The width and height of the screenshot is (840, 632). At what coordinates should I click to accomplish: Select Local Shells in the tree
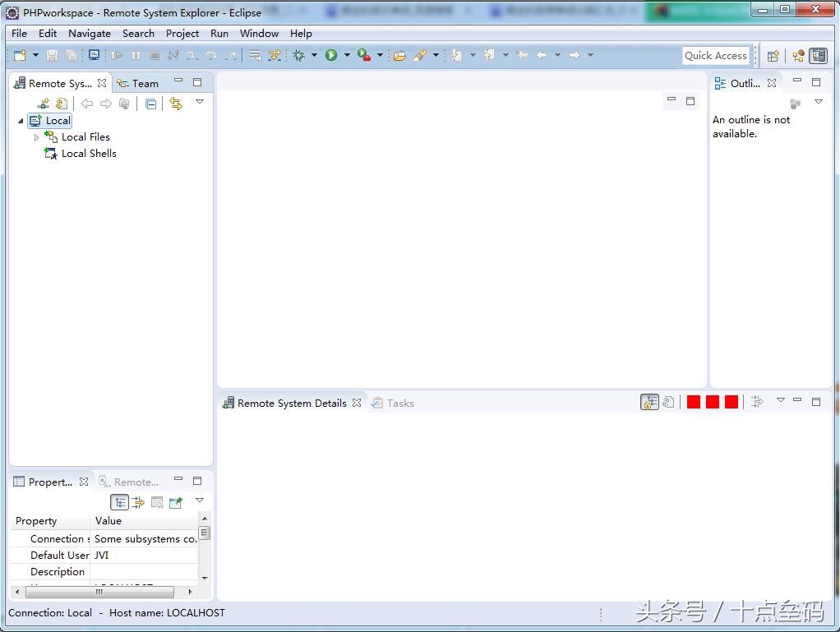tap(89, 154)
